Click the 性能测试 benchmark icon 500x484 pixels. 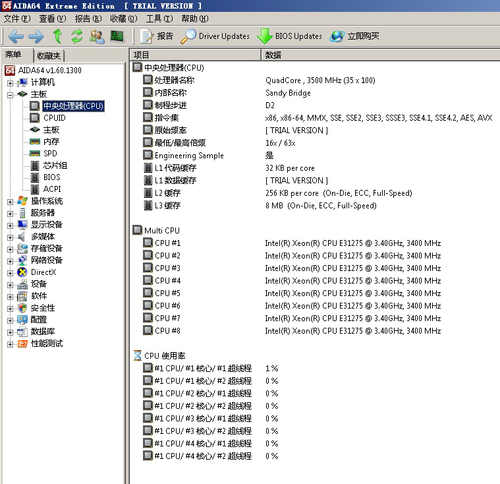pos(22,344)
